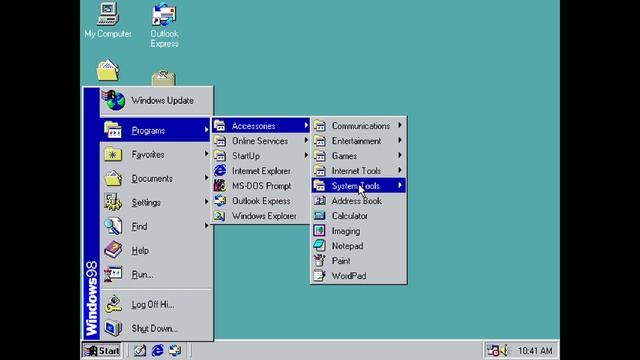Expand the Internet Tools submenu arrow

coord(400,170)
